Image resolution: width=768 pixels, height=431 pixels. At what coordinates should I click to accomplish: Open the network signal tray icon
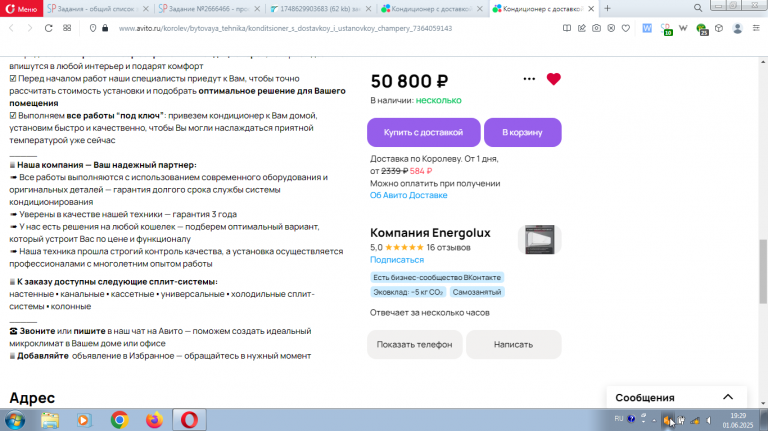695,420
